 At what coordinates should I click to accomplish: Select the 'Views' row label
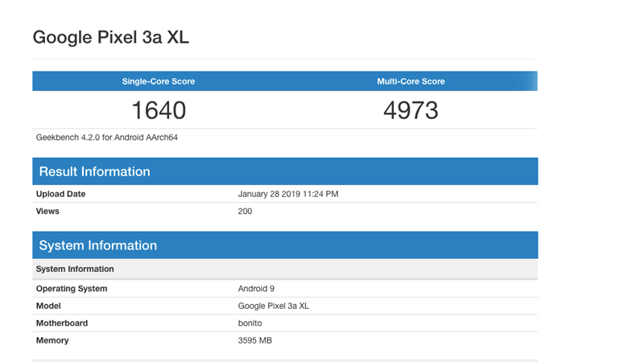coord(47,211)
